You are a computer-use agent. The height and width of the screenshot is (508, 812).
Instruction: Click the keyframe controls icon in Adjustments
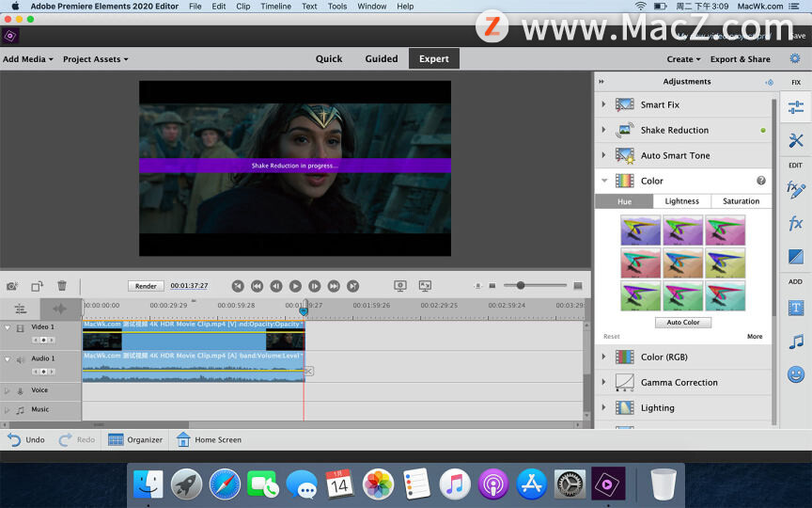[x=769, y=82]
